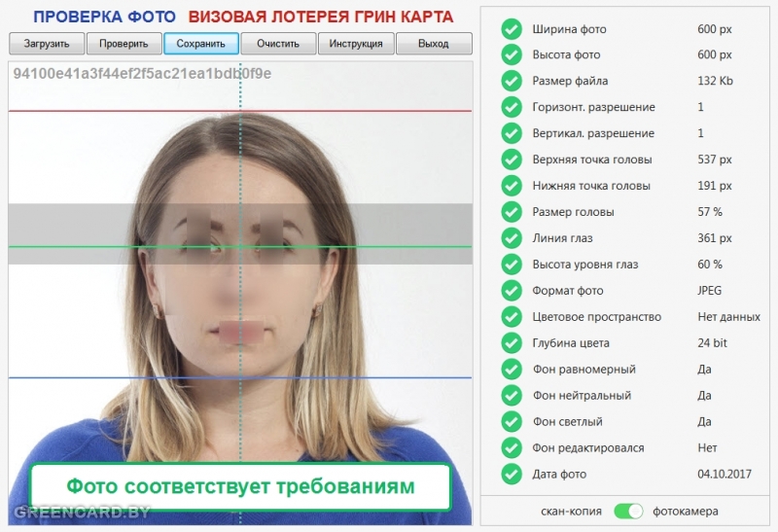Click the 'Размер головы' label
The height and width of the screenshot is (532, 778).
pos(573,212)
